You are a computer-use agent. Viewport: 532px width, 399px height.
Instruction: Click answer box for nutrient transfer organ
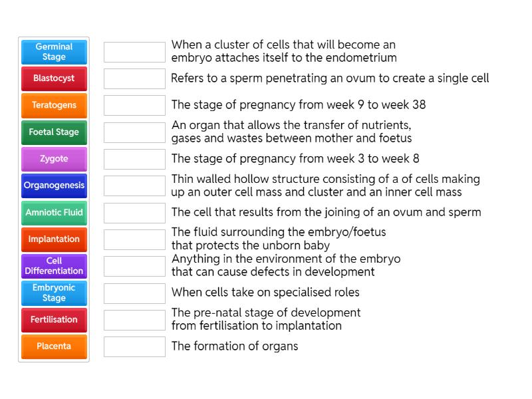click(x=134, y=132)
